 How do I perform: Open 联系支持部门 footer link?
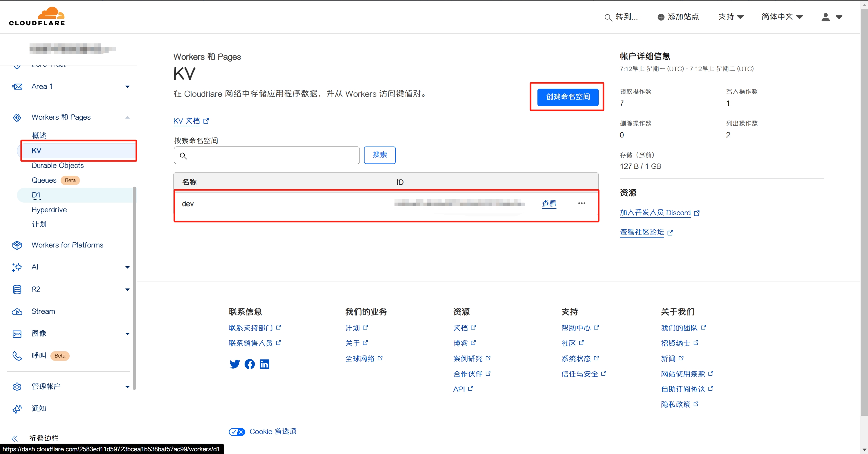(251, 328)
